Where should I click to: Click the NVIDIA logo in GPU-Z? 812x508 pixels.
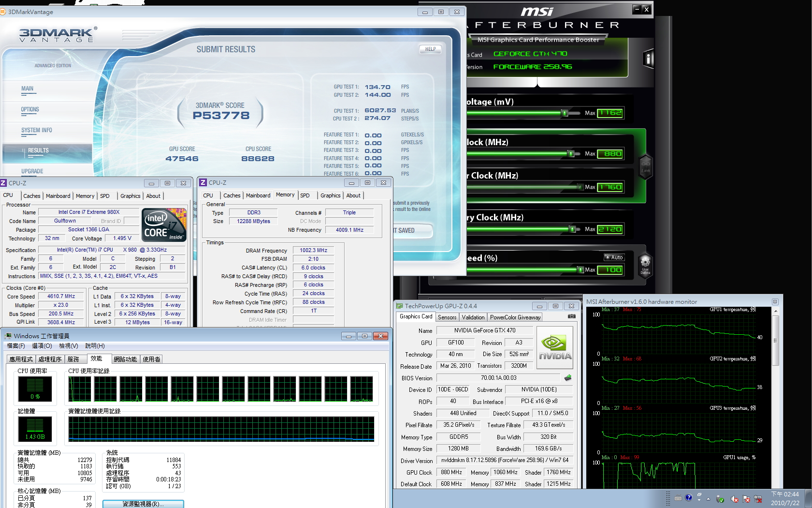pyautogui.click(x=555, y=348)
